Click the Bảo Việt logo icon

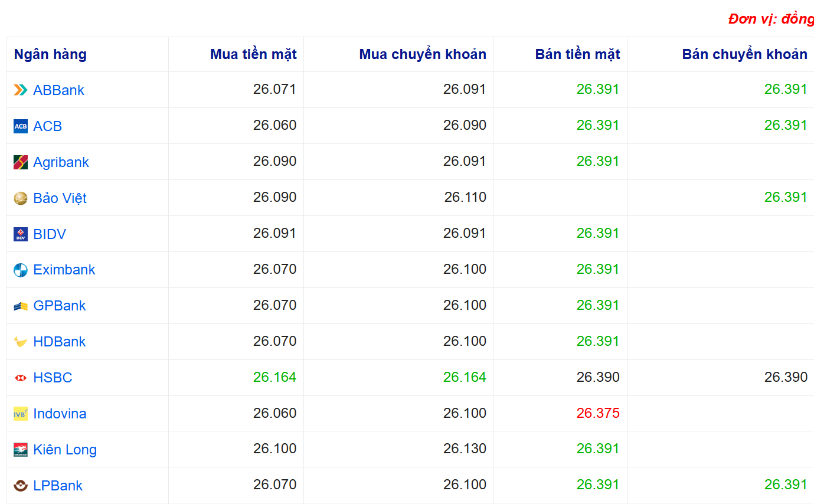21,198
